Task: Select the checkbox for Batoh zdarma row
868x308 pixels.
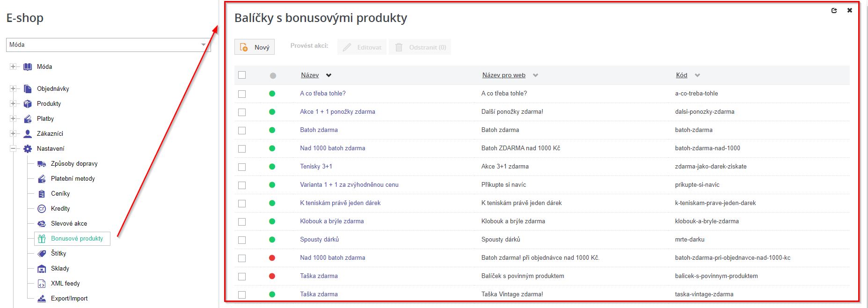Action: (242, 130)
